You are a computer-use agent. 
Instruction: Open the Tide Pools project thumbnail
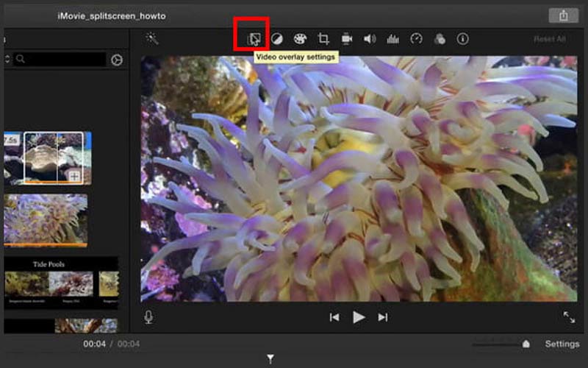point(62,283)
